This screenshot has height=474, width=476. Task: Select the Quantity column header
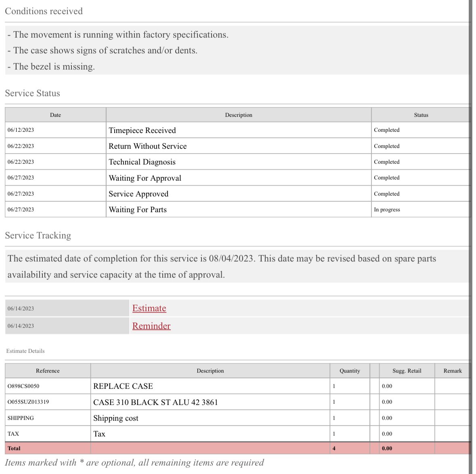click(350, 371)
